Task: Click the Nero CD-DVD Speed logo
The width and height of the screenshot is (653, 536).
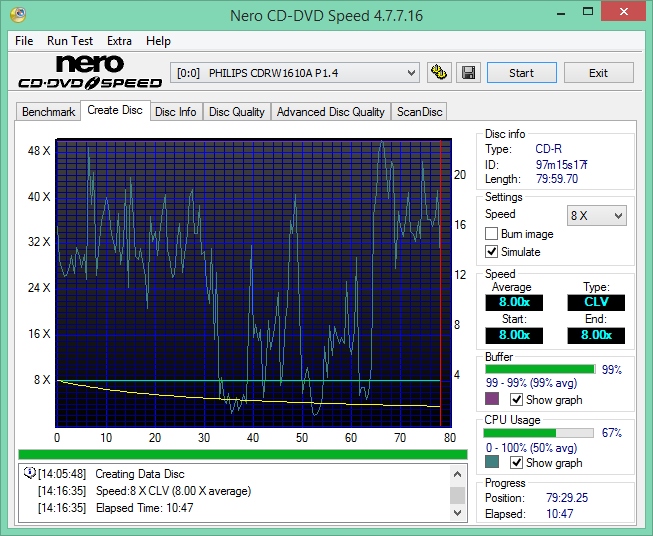Action: (88, 74)
